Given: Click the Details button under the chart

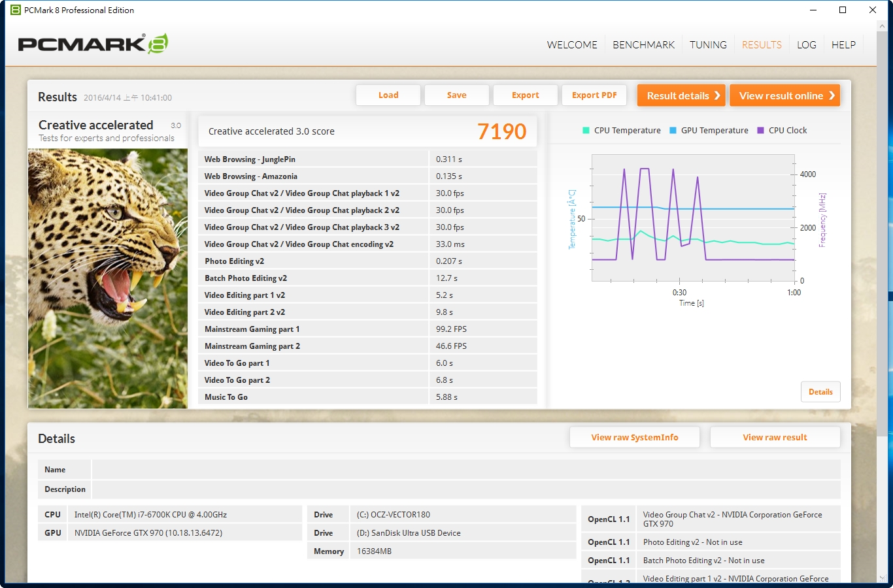Looking at the screenshot, I should [x=820, y=392].
